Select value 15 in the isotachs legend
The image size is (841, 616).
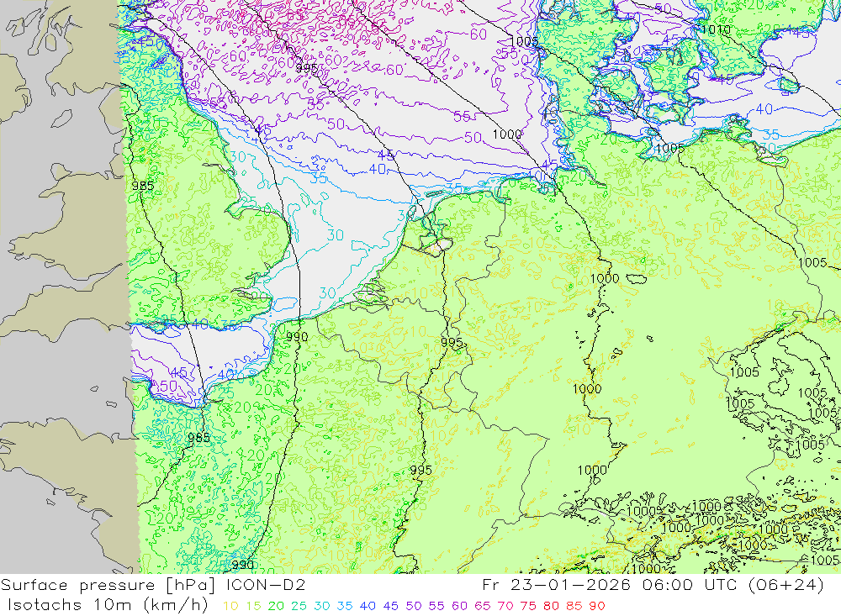(254, 607)
